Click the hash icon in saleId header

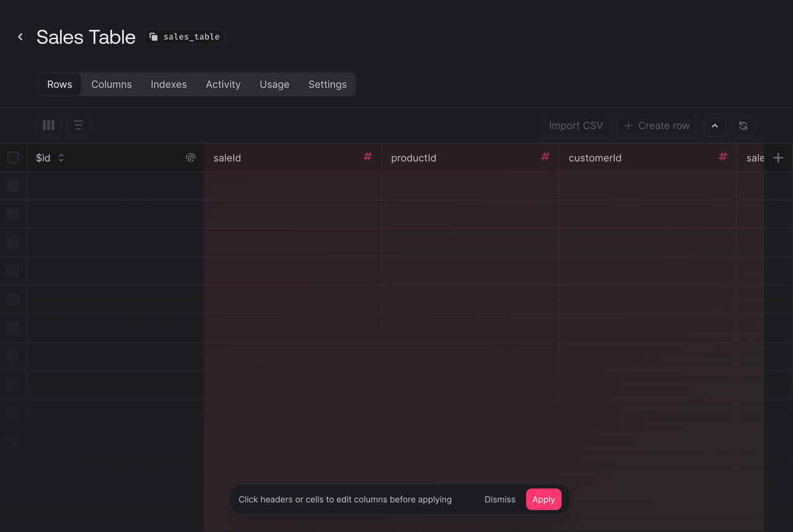pyautogui.click(x=367, y=157)
